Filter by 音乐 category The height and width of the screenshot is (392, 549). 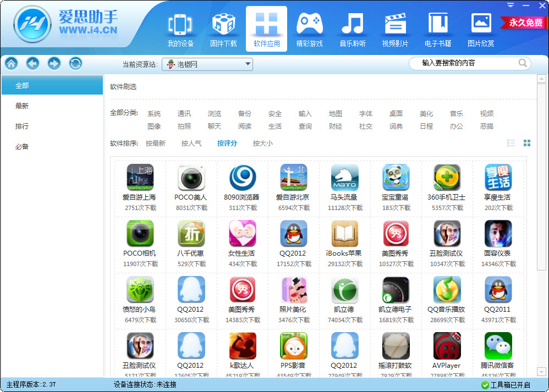point(457,114)
